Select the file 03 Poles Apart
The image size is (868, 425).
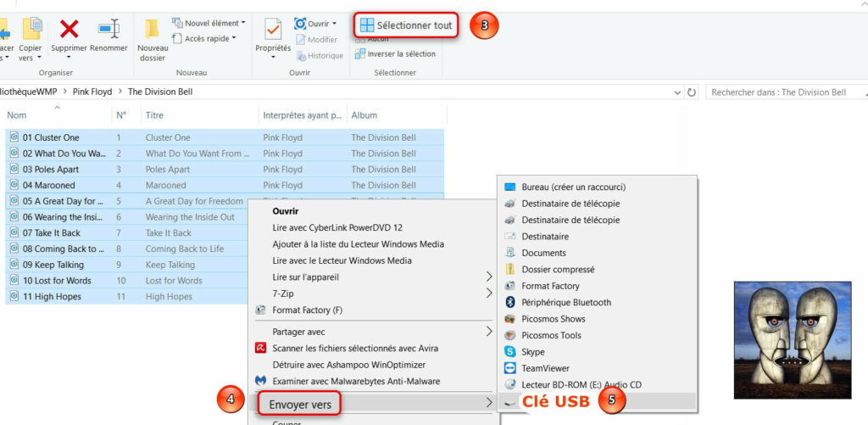tap(51, 169)
